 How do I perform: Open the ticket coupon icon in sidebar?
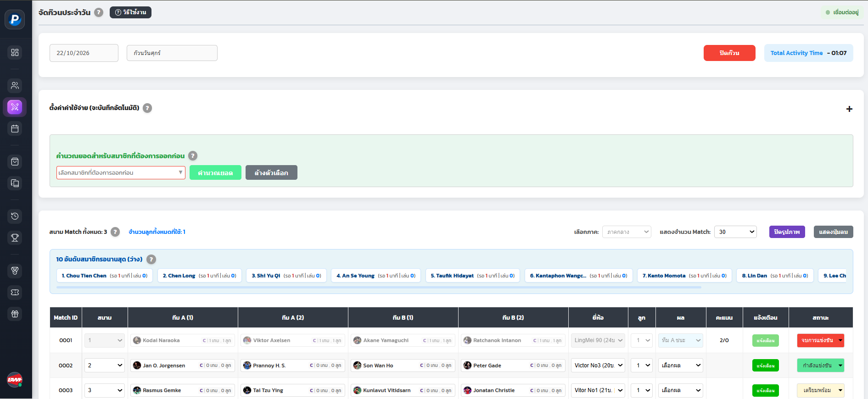15,292
